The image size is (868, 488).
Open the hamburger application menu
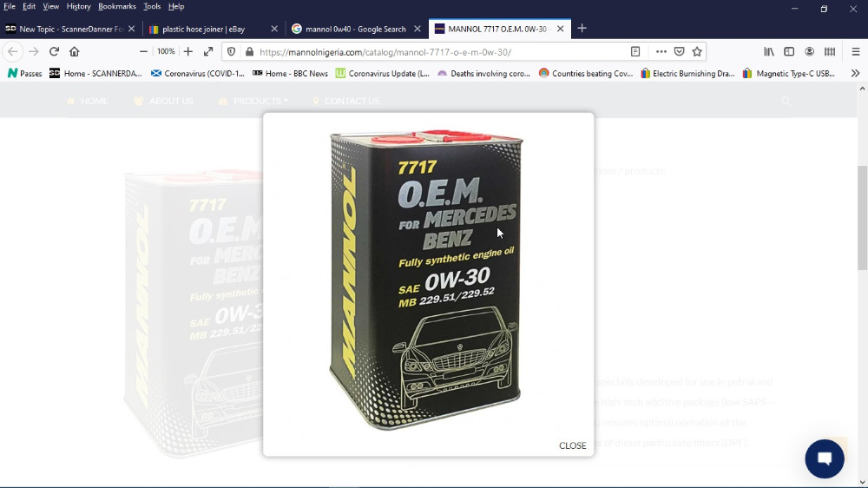(x=856, y=51)
